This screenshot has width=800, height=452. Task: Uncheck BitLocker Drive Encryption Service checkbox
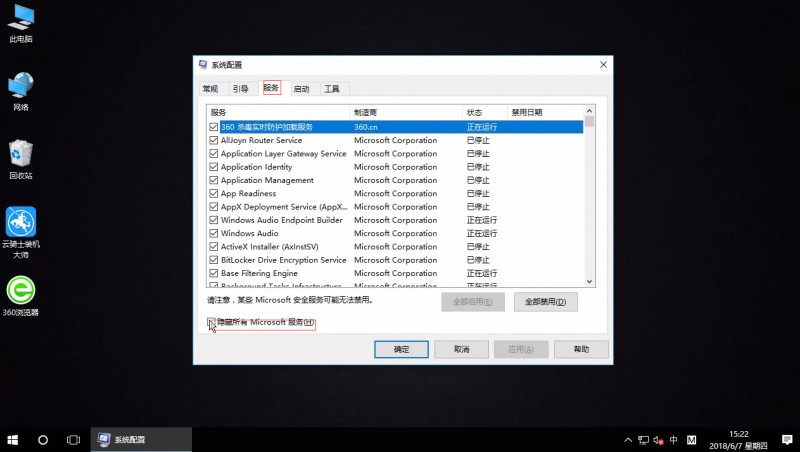click(214, 260)
